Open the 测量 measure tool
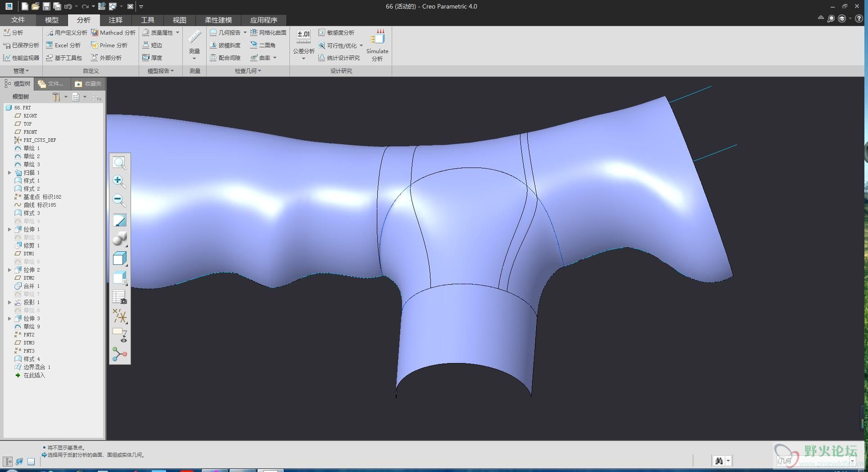The image size is (868, 472). 194,45
